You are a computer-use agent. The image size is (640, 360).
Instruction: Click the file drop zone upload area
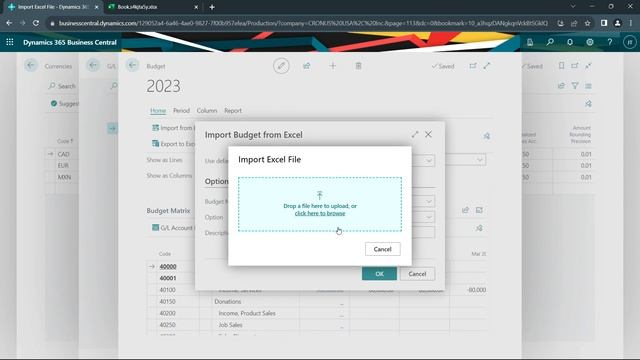tap(320, 204)
